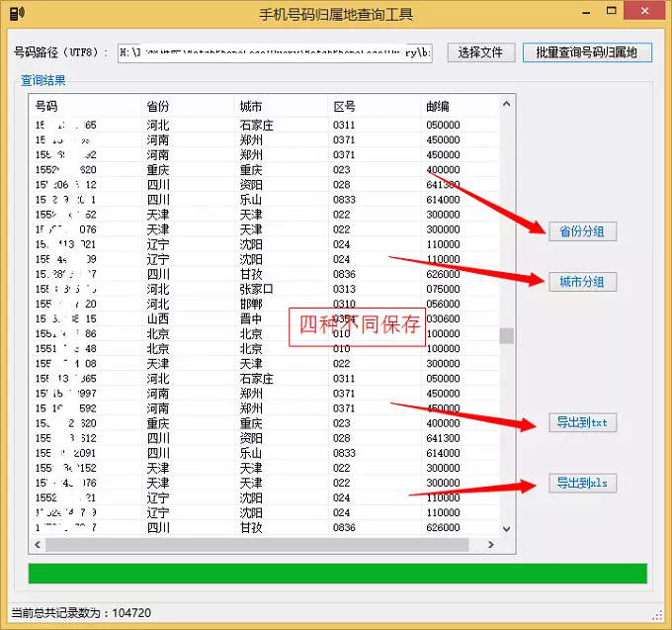Click the 山西 province cell

[158, 319]
